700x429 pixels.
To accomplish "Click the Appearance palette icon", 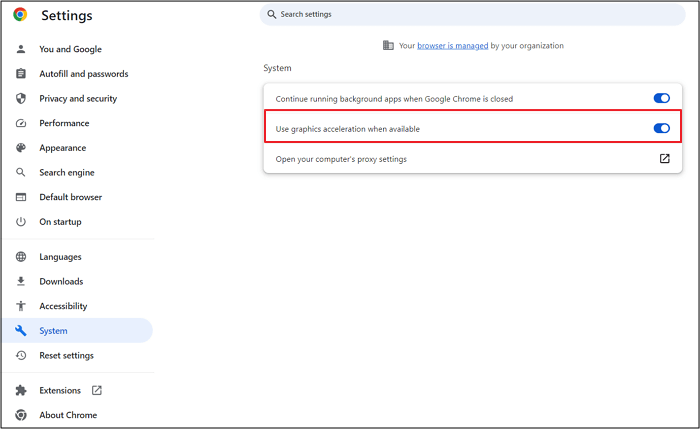I will (x=20, y=148).
